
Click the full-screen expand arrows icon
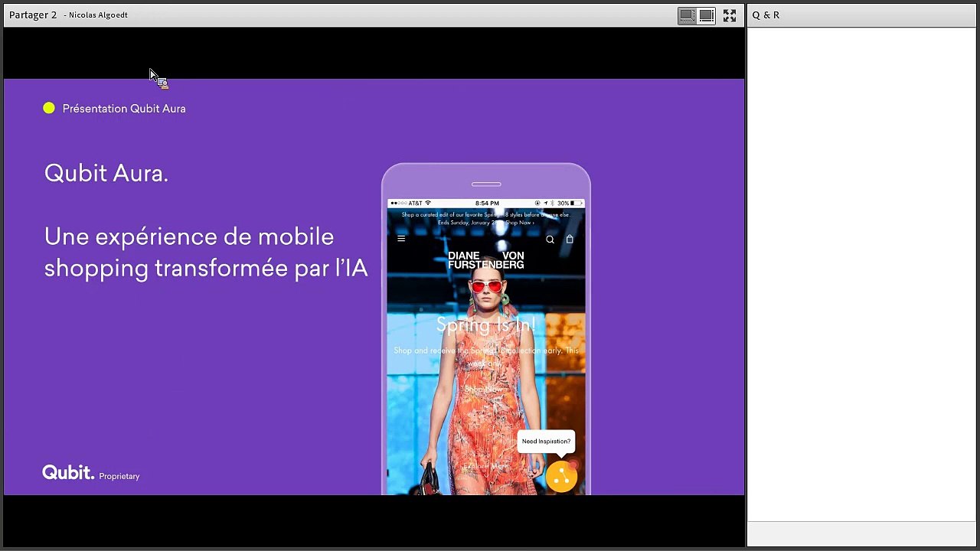730,15
